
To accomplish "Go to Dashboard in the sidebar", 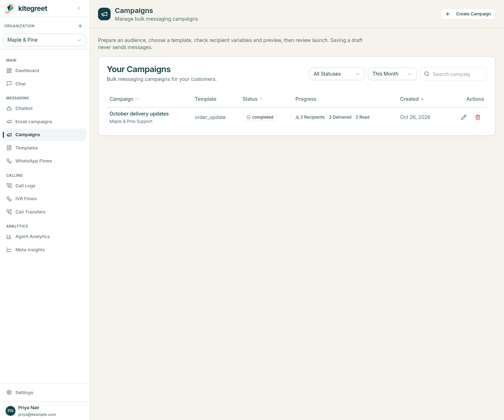I will (x=44, y=71).
